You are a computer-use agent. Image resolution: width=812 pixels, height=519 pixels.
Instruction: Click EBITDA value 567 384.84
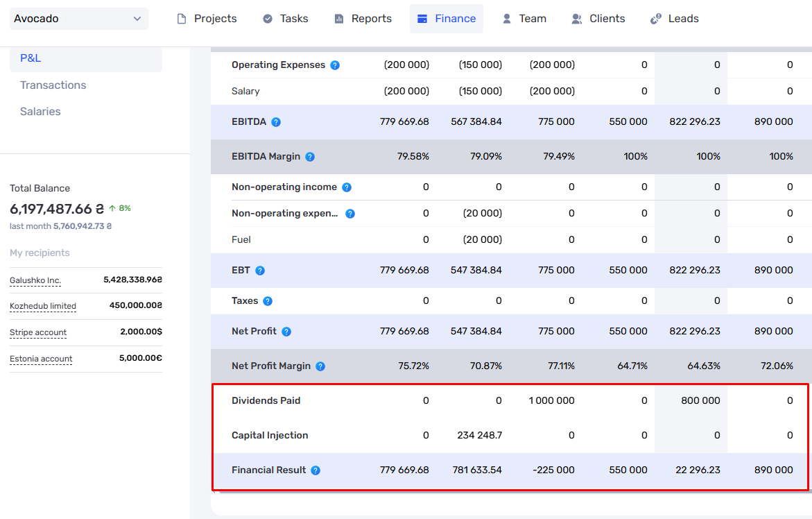476,121
